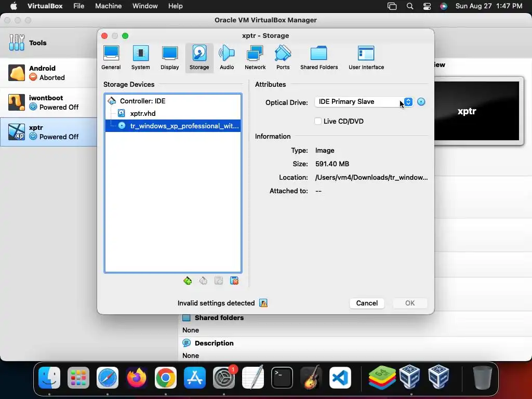Image resolution: width=532 pixels, height=399 pixels.
Task: Click the remove controller icon
Action: 203,281
